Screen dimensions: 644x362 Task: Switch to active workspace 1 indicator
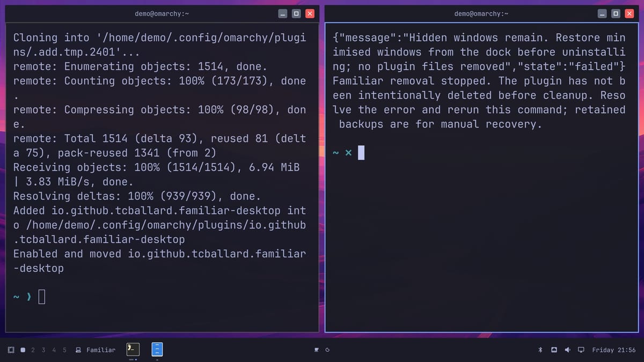(x=23, y=350)
